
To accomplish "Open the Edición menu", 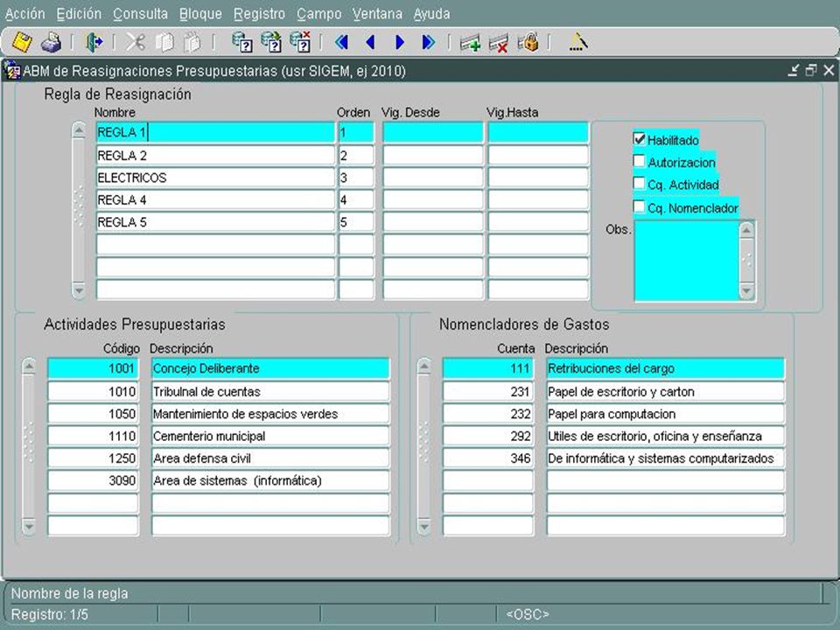I will pos(79,14).
